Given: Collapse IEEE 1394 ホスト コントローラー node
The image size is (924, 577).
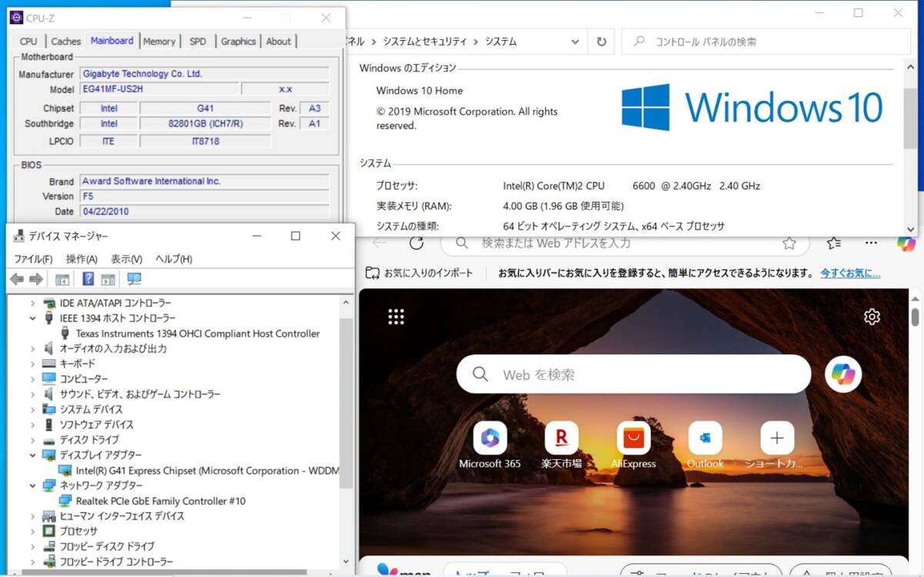Looking at the screenshot, I should 32,318.
